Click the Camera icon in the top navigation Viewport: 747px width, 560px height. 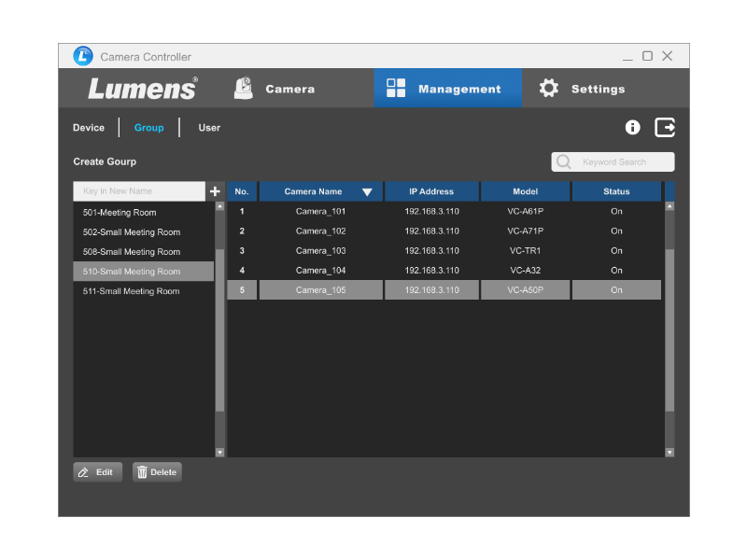tap(242, 89)
